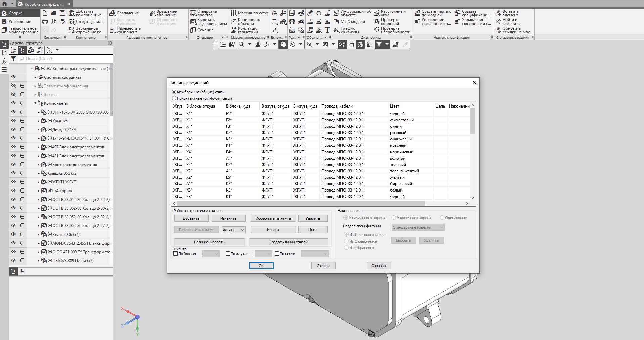Click the Сечение (Section) tool icon

pos(193,30)
